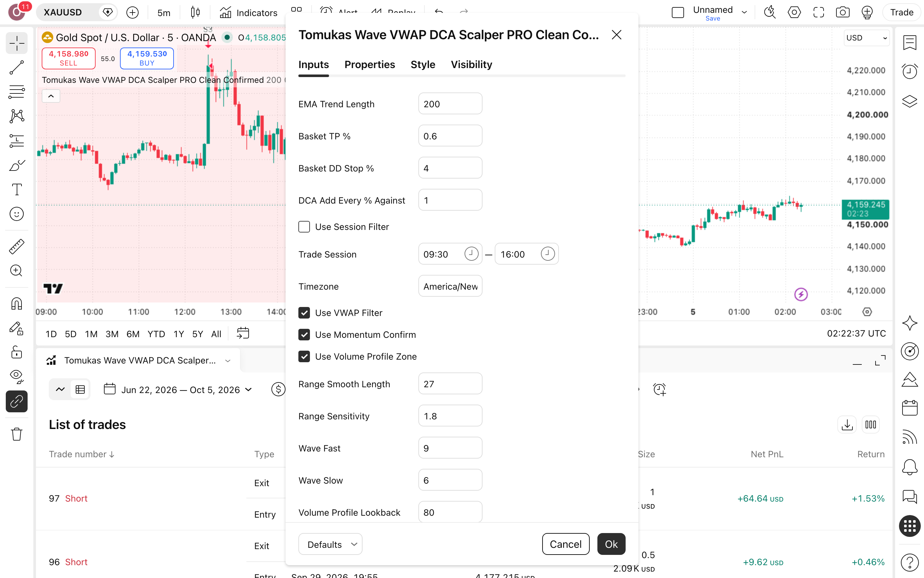Click the Ok button
924x578 pixels.
tap(611, 544)
